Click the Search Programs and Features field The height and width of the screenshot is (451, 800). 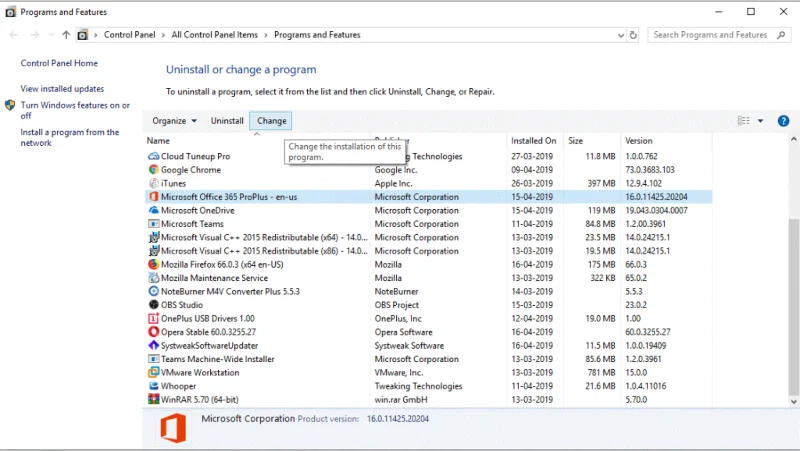[x=719, y=35]
